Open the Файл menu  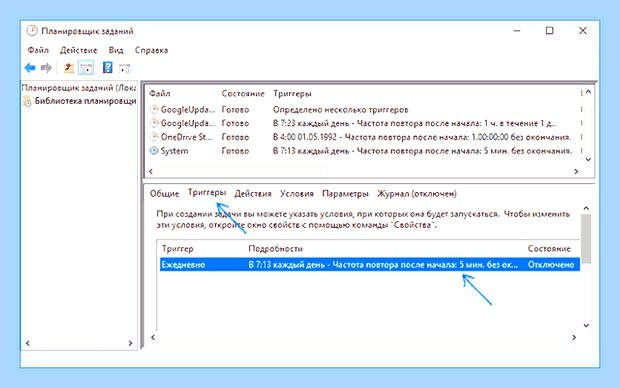[38, 50]
